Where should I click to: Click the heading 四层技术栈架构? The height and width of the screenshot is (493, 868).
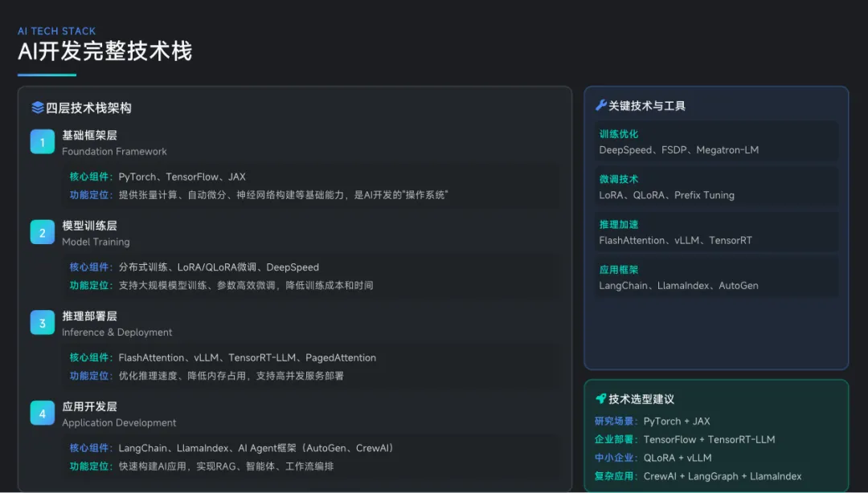coord(88,108)
